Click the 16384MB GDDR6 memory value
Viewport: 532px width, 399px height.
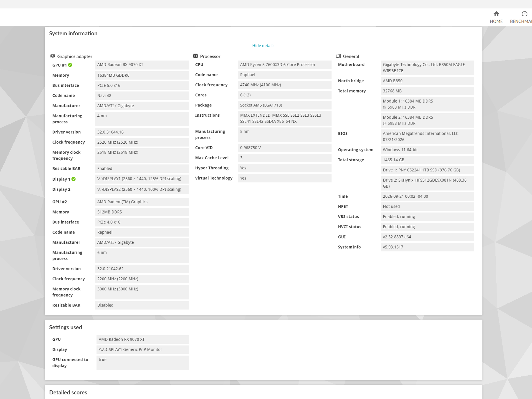pos(142,75)
